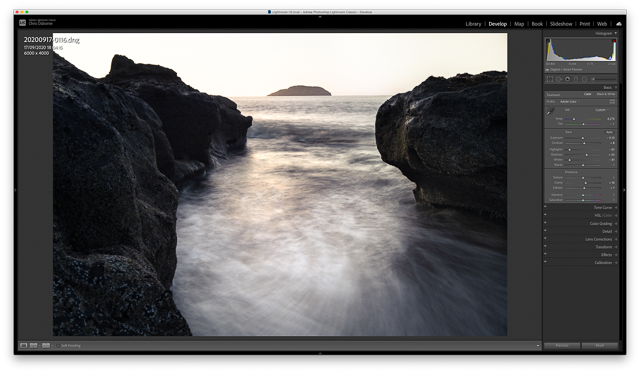Toggle Soft Proofing checkbox
The width and height of the screenshot is (640, 373).
coord(58,346)
